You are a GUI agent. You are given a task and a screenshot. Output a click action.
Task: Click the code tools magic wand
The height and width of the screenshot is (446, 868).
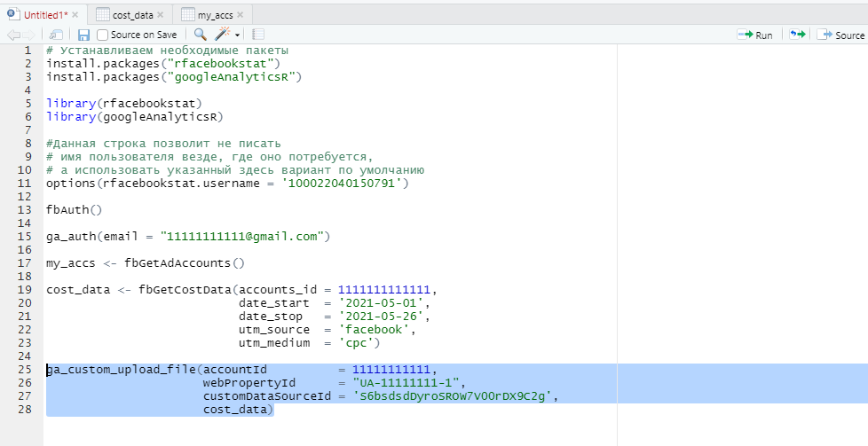(x=222, y=35)
